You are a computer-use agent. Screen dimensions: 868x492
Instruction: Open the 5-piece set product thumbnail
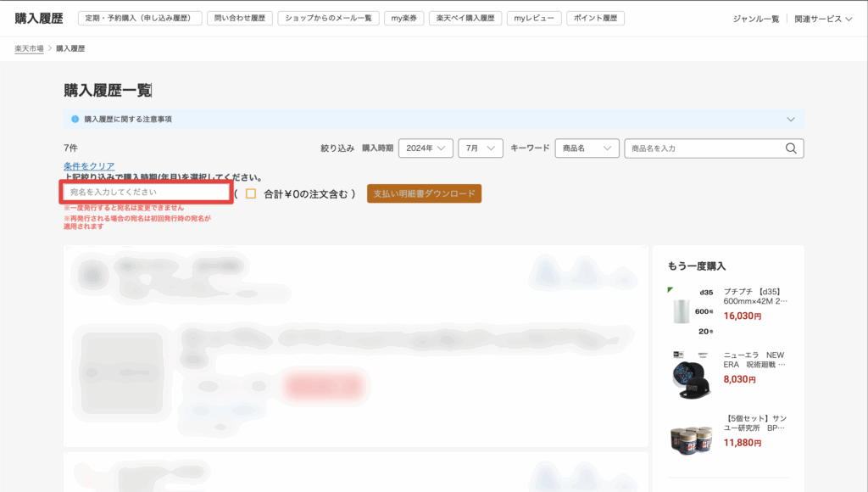click(x=692, y=437)
